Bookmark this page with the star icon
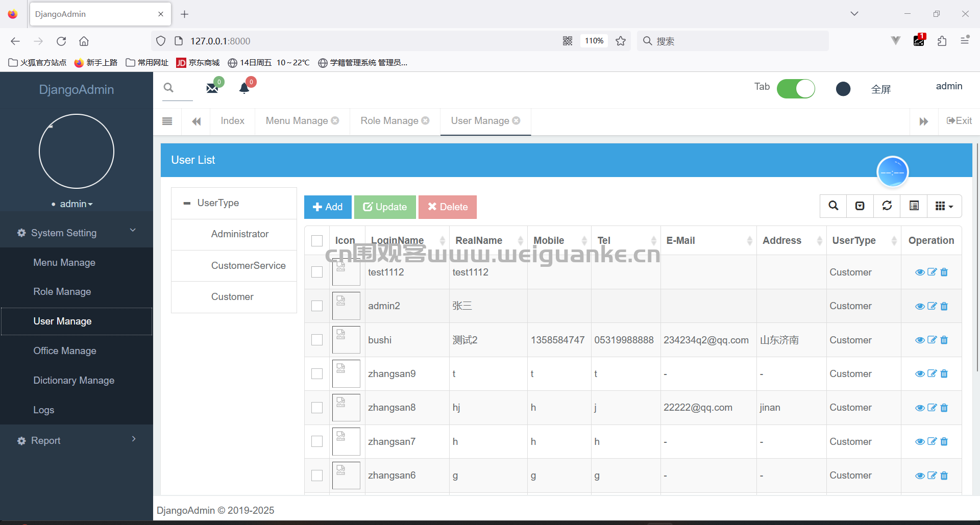Viewport: 980px width, 525px height. [x=621, y=41]
